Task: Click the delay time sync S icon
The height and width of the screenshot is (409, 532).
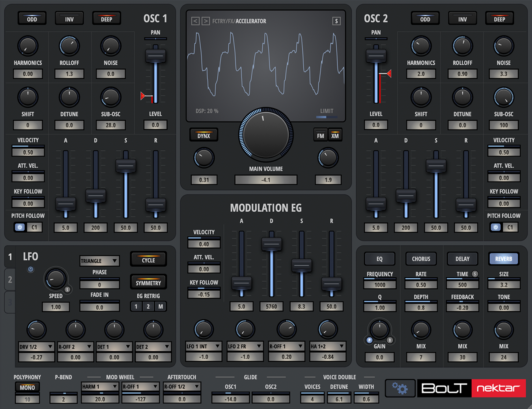Action: coord(475,274)
